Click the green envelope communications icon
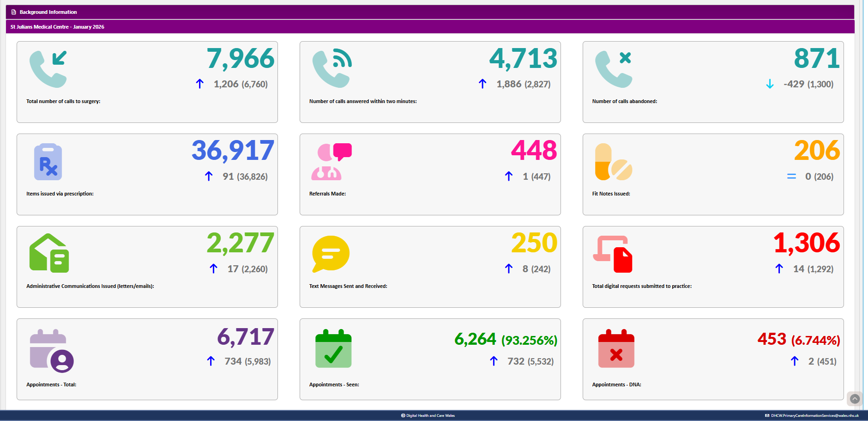Screen dimensions: 868x421 [49, 253]
